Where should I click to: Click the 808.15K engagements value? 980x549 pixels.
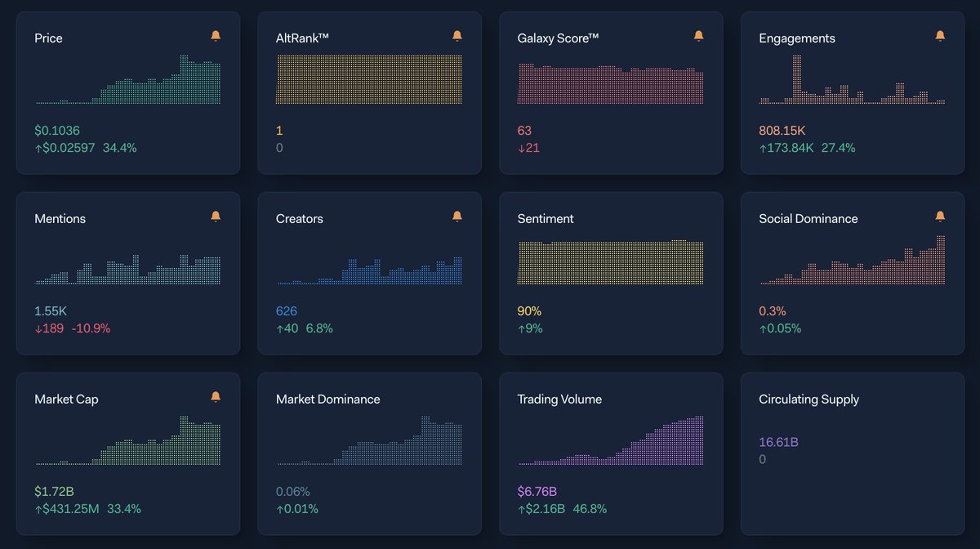(782, 131)
